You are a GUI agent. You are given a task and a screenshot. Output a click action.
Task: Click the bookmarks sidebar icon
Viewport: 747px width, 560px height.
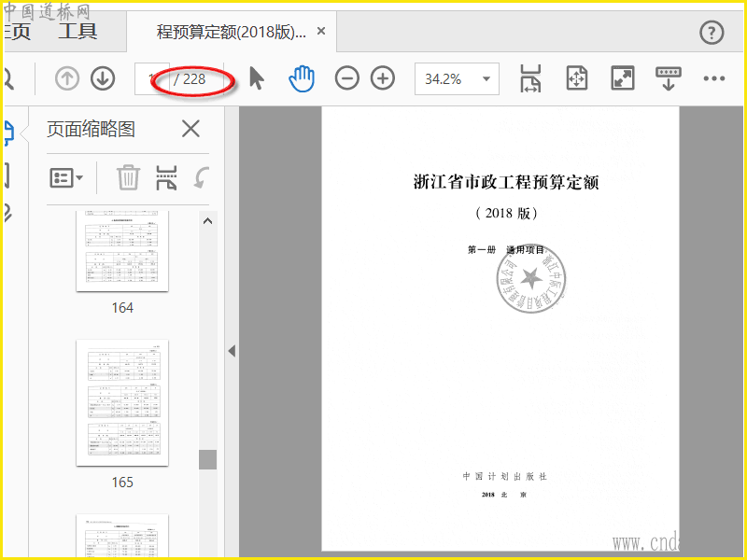click(7, 175)
